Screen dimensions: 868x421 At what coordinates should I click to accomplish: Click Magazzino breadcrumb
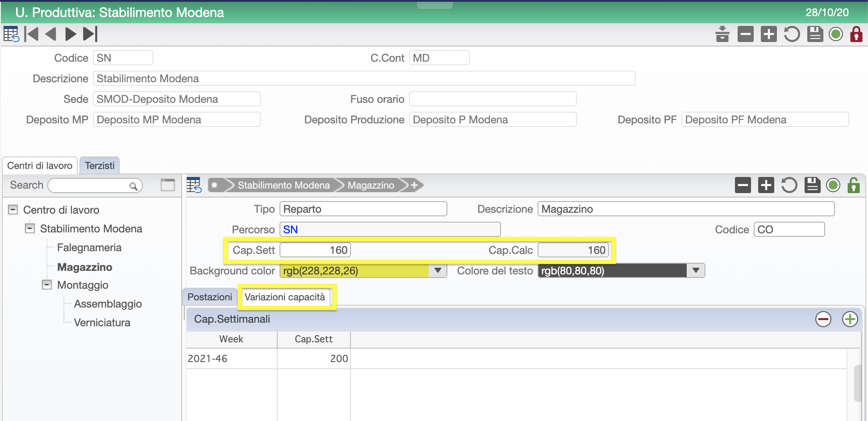[371, 185]
